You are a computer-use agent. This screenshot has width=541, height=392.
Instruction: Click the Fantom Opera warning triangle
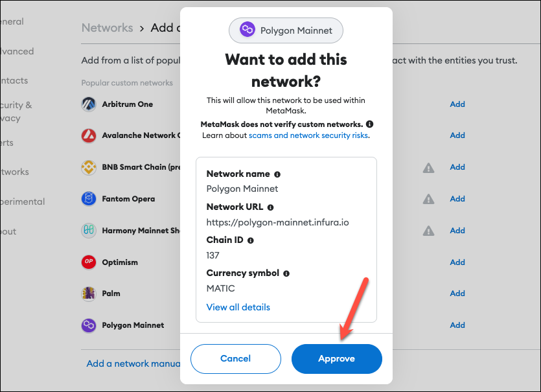(x=428, y=199)
